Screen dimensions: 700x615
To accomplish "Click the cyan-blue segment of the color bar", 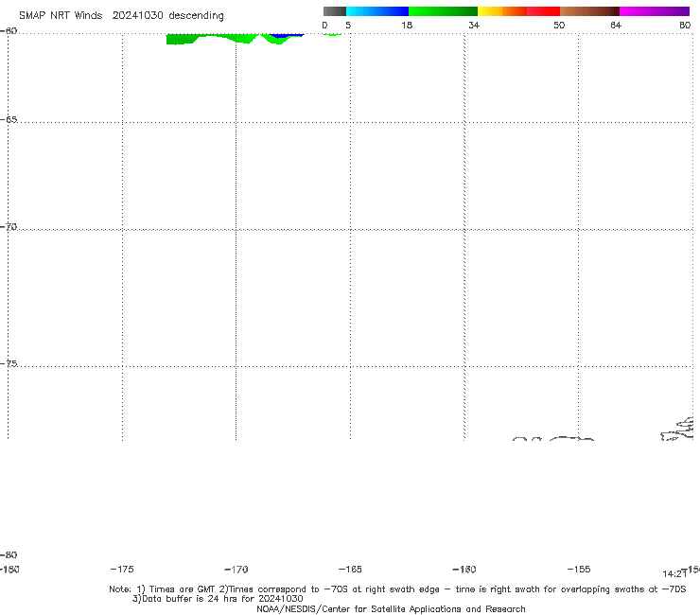I will [x=377, y=11].
